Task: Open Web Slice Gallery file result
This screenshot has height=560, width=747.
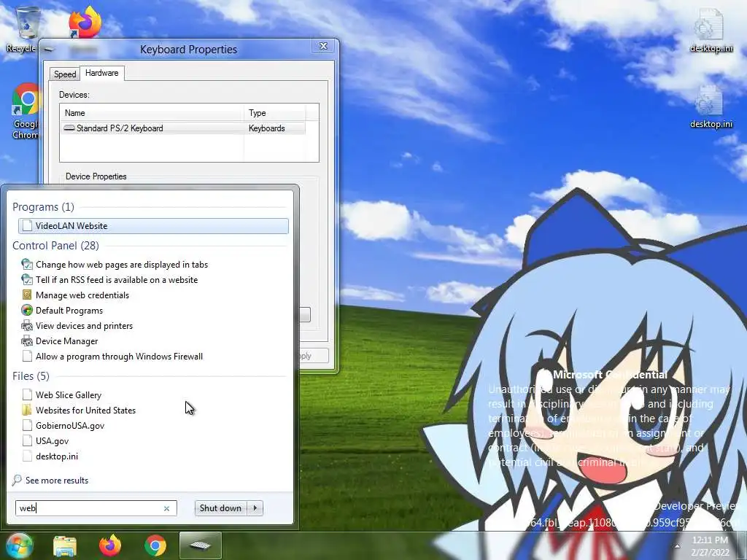Action: 68,394
